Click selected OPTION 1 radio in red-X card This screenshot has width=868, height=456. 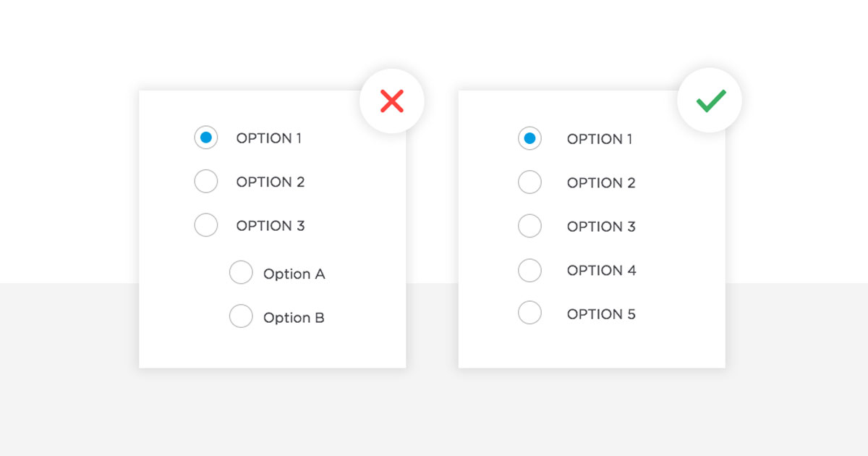click(x=206, y=137)
